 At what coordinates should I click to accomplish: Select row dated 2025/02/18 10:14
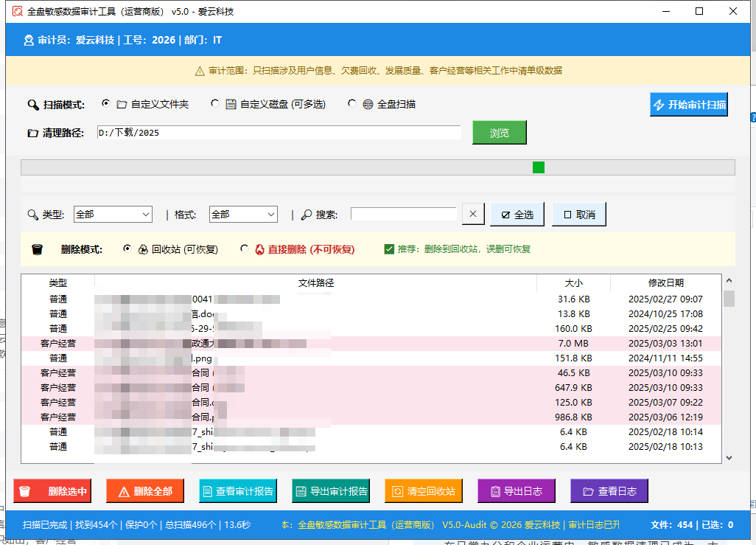coord(371,432)
